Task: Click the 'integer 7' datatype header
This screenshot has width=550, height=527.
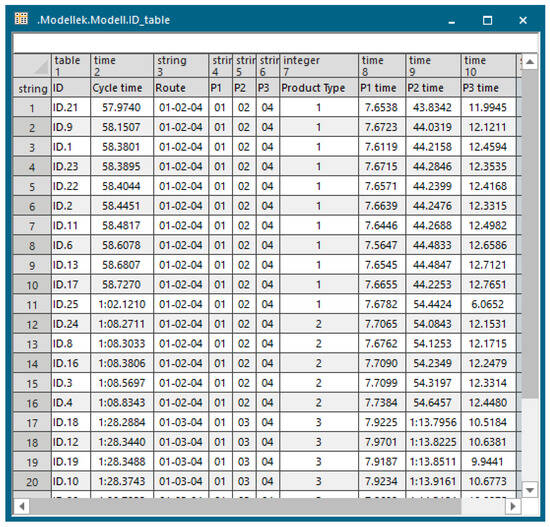Action: pyautogui.click(x=318, y=66)
